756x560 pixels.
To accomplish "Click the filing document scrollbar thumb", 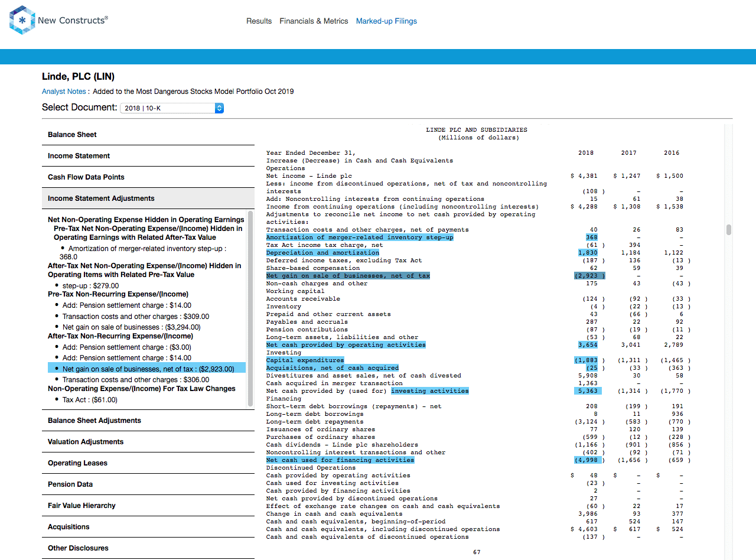I will pyautogui.click(x=729, y=230).
